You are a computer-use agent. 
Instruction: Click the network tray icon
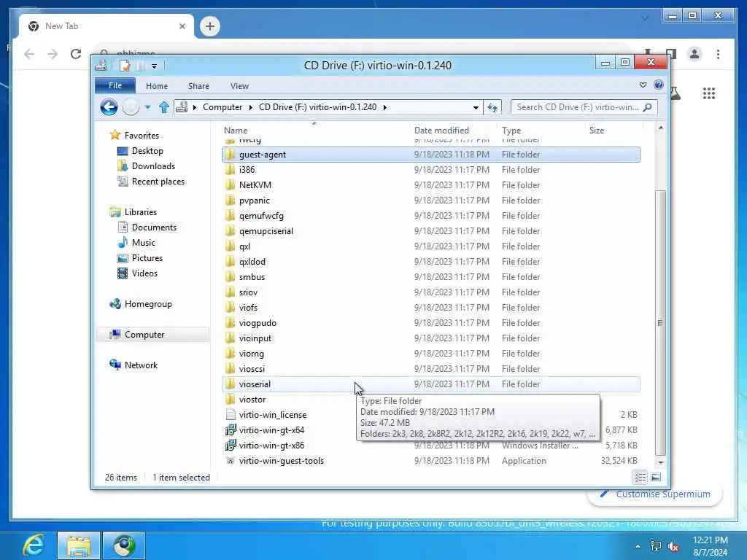656,547
